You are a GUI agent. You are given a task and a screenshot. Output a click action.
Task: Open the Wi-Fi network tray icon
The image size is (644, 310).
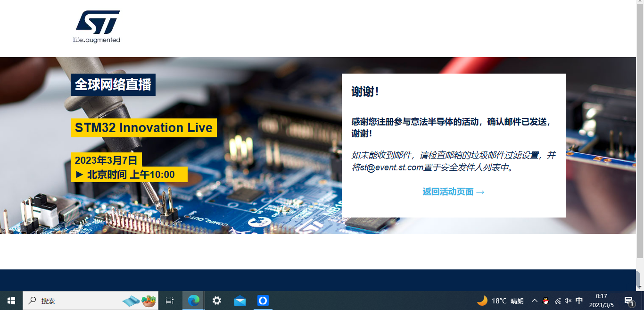[557, 301]
